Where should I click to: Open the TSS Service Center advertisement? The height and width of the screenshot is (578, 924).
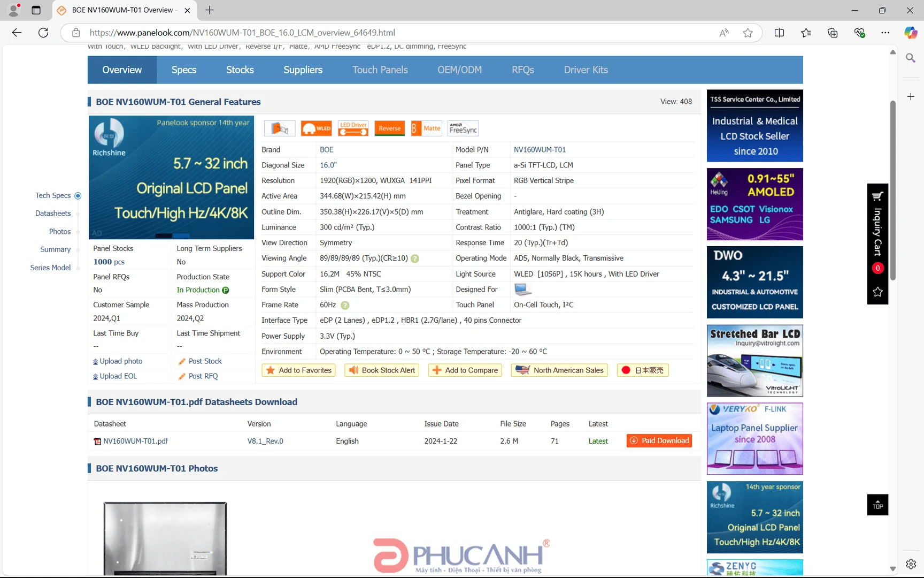pos(755,126)
